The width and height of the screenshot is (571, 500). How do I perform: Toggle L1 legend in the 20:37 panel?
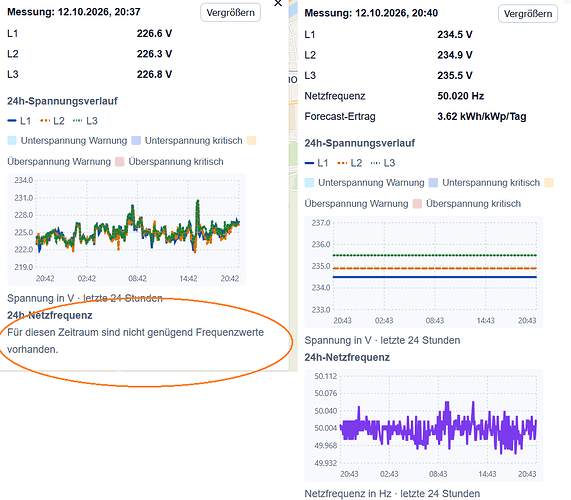click(x=19, y=121)
